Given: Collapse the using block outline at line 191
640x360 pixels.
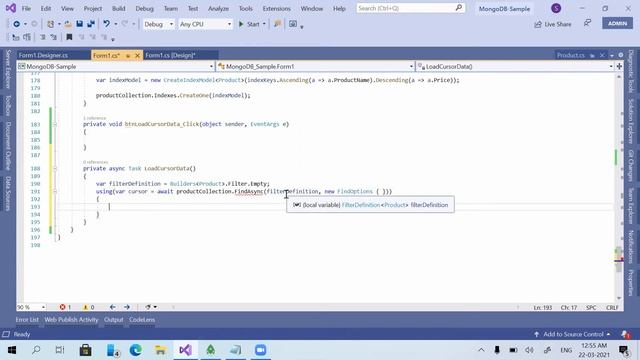Looking at the screenshot, I should click(55, 191).
